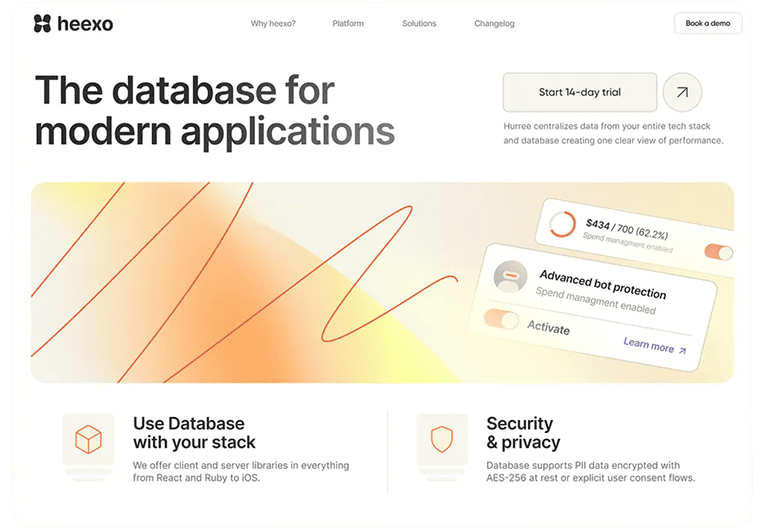Screen dimensions: 766x528
Task: Click the cube database icon
Action: point(88,439)
